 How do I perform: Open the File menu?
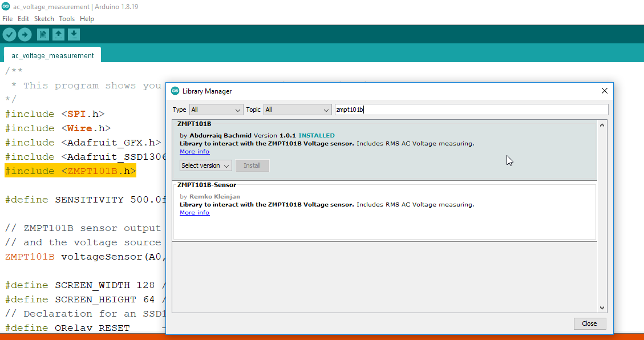[7, 18]
